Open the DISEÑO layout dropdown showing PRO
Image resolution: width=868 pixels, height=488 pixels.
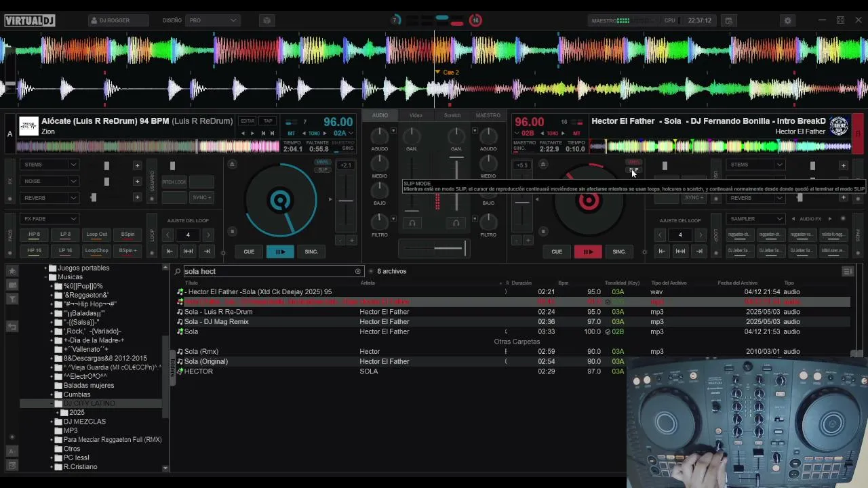click(x=213, y=20)
